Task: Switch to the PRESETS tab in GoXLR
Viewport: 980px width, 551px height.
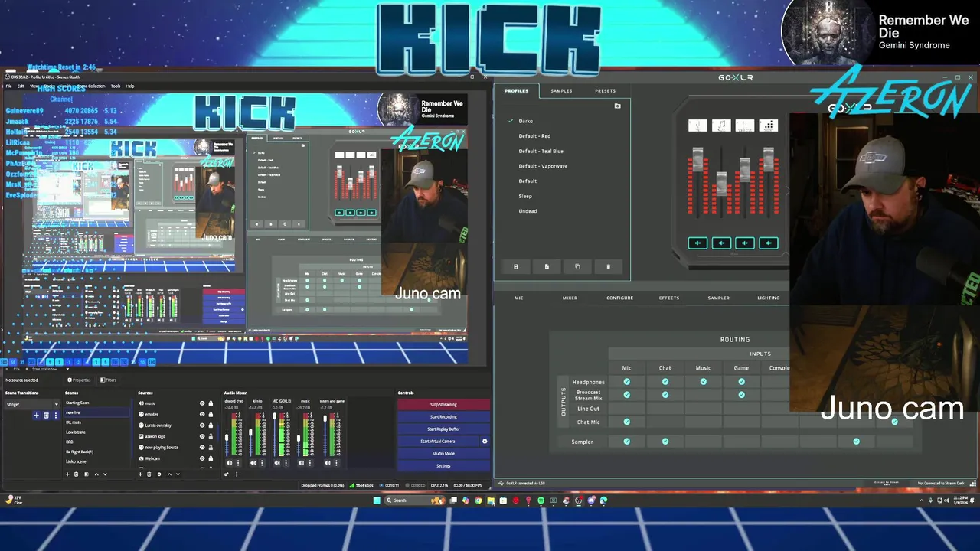Action: coord(605,90)
